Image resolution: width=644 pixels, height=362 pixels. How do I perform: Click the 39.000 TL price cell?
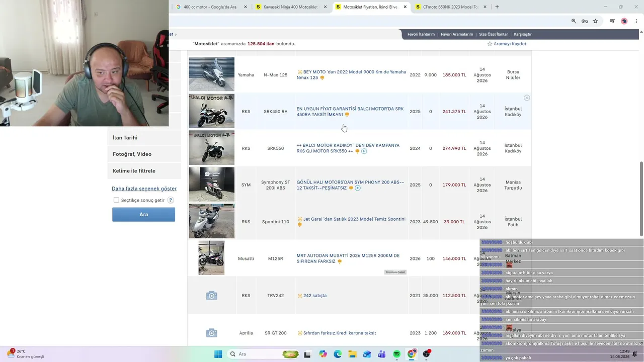[454, 222]
